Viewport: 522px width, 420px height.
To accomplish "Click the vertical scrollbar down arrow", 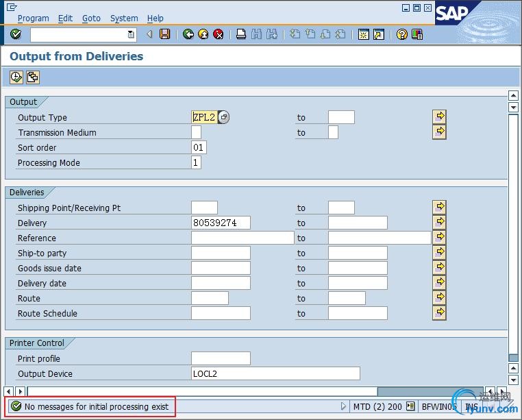I will [x=513, y=380].
